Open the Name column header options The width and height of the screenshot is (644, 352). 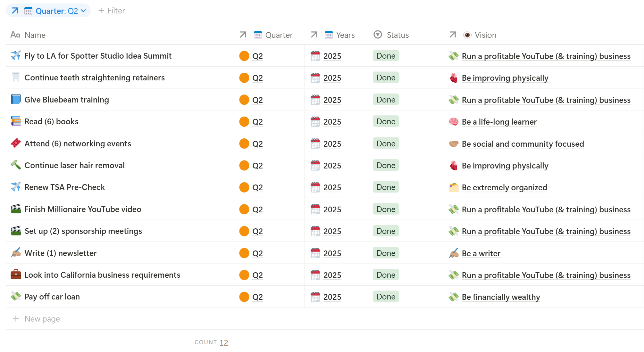point(35,35)
